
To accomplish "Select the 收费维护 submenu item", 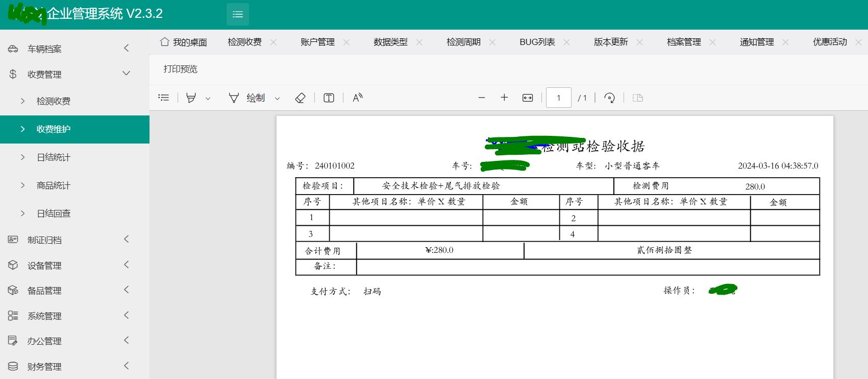I will [75, 129].
